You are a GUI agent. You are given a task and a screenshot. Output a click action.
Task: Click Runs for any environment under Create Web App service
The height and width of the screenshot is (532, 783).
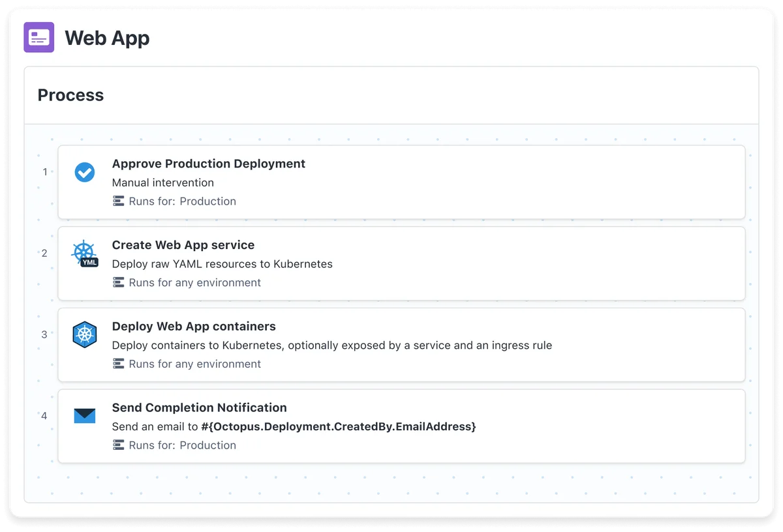click(195, 282)
